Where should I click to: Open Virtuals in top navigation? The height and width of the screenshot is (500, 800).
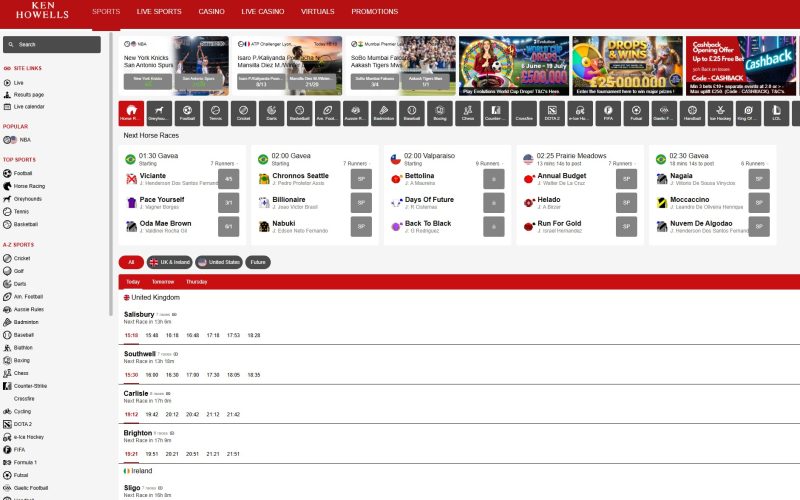tap(317, 11)
